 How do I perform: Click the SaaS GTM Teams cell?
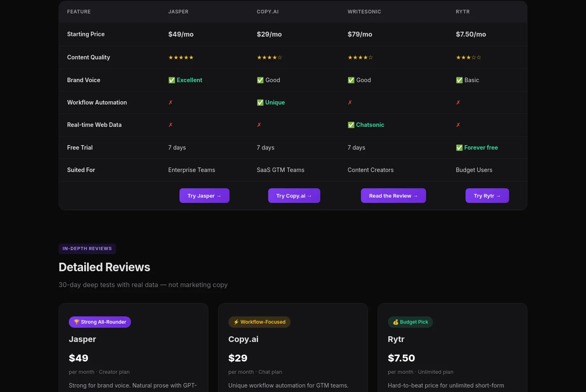click(280, 170)
